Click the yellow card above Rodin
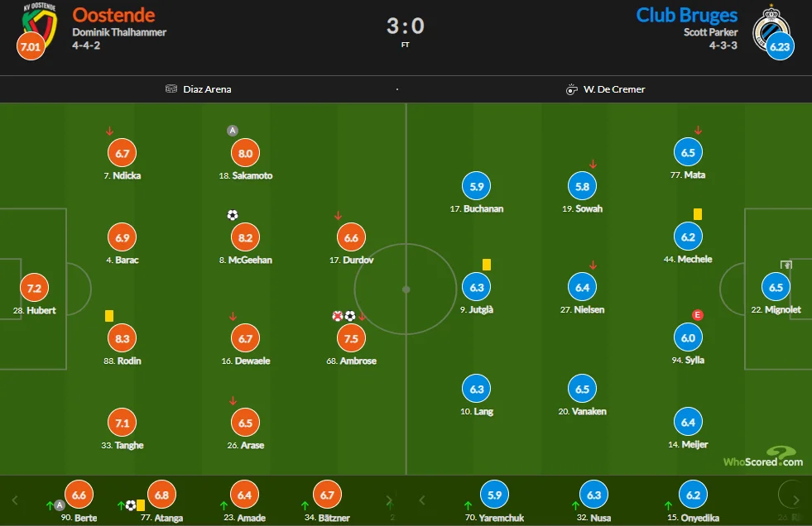The width and height of the screenshot is (812, 526). (109, 315)
